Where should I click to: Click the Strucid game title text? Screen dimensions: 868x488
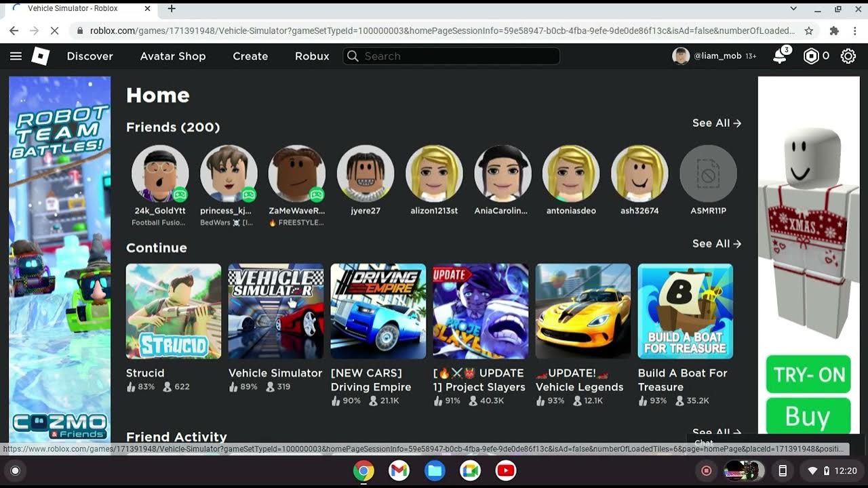[145, 373]
